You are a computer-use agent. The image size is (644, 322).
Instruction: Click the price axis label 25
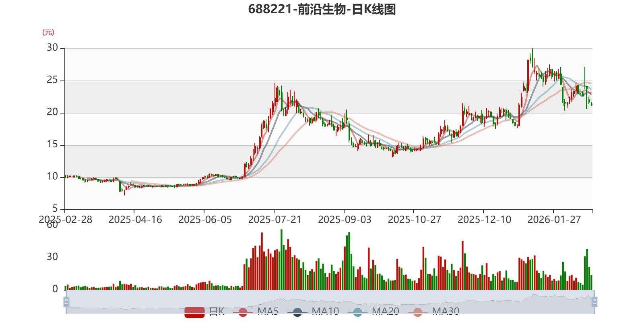pyautogui.click(x=52, y=80)
